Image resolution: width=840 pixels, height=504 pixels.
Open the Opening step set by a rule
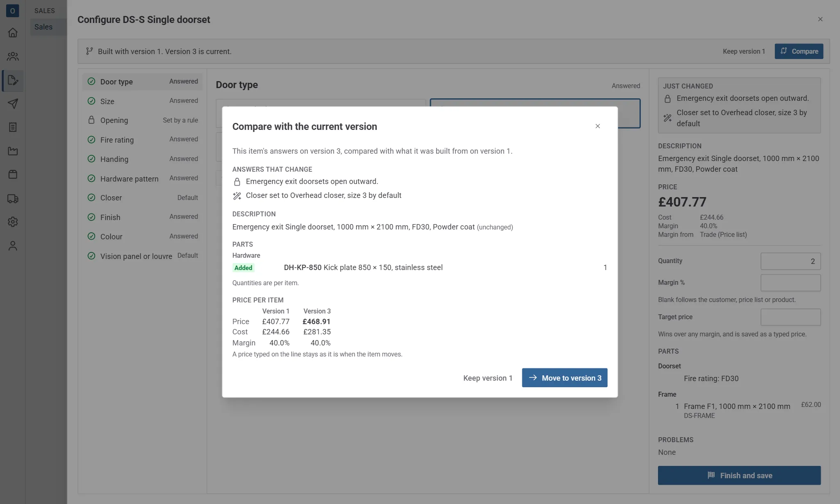pos(143,120)
